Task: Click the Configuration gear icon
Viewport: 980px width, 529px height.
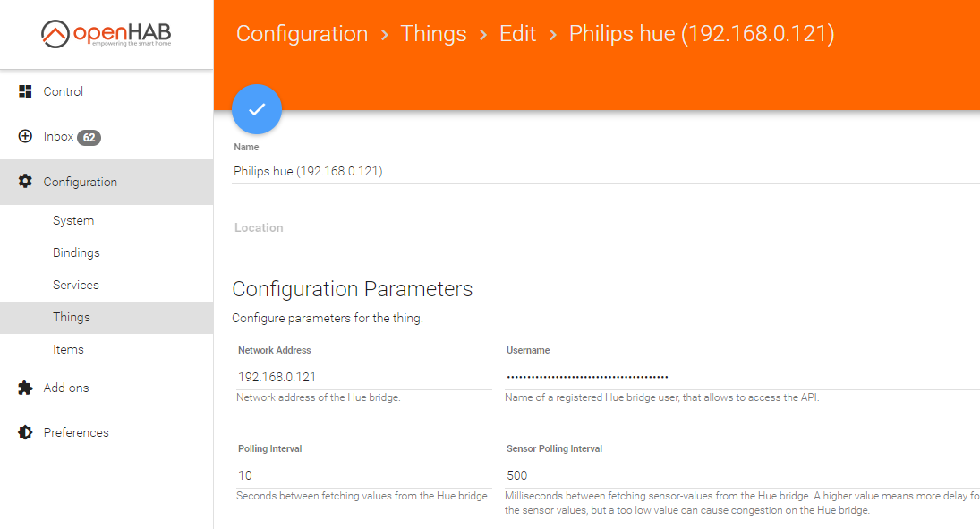Action: coord(25,182)
